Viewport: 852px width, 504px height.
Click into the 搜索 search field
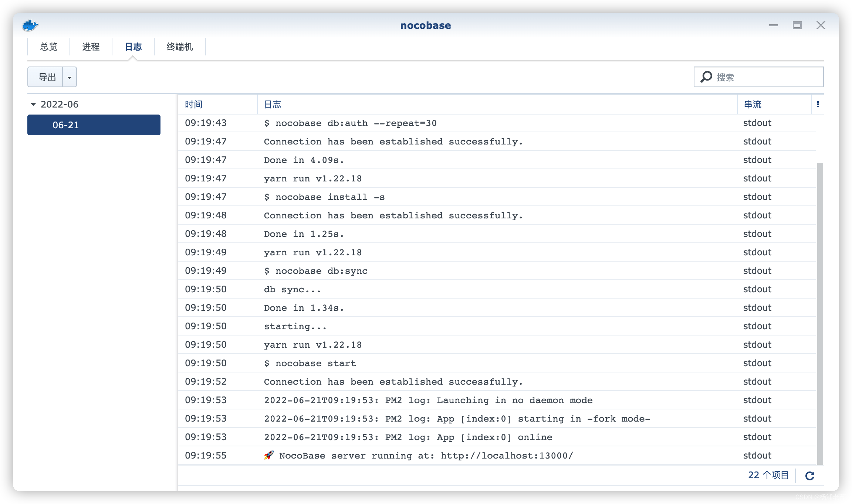tap(762, 77)
